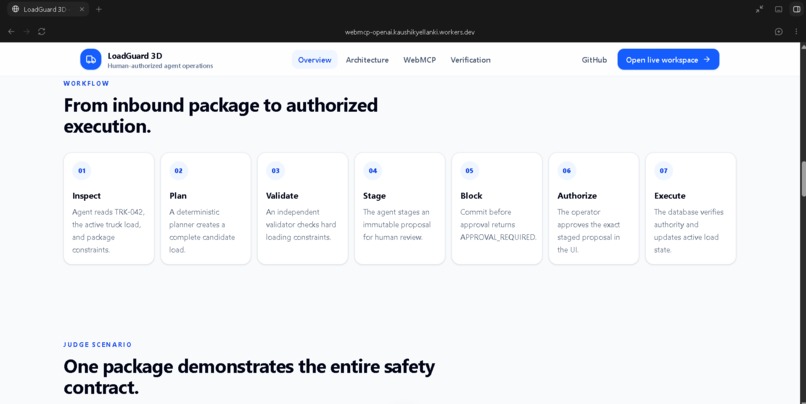Click the step 04 number badge
Viewport: 806px width, 404px height.
[373, 171]
